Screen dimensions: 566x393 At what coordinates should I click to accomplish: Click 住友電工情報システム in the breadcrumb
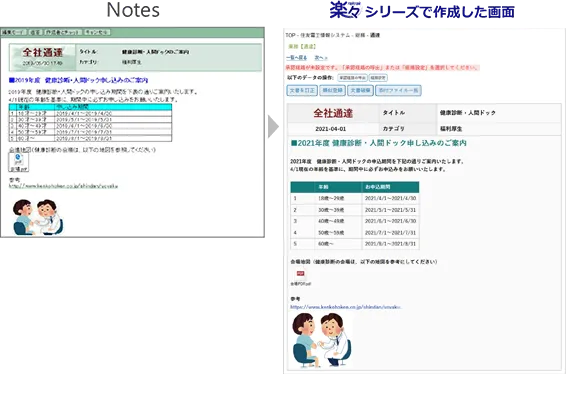[325, 35]
